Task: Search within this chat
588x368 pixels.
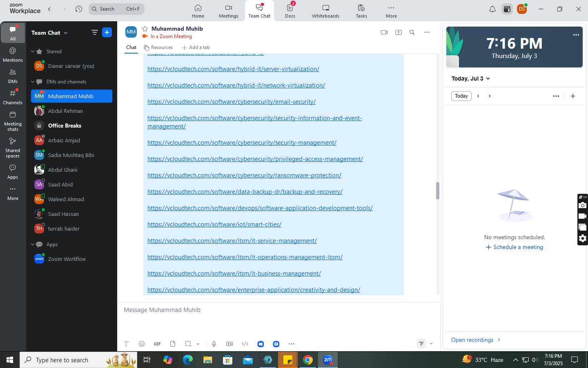Action: [x=412, y=32]
